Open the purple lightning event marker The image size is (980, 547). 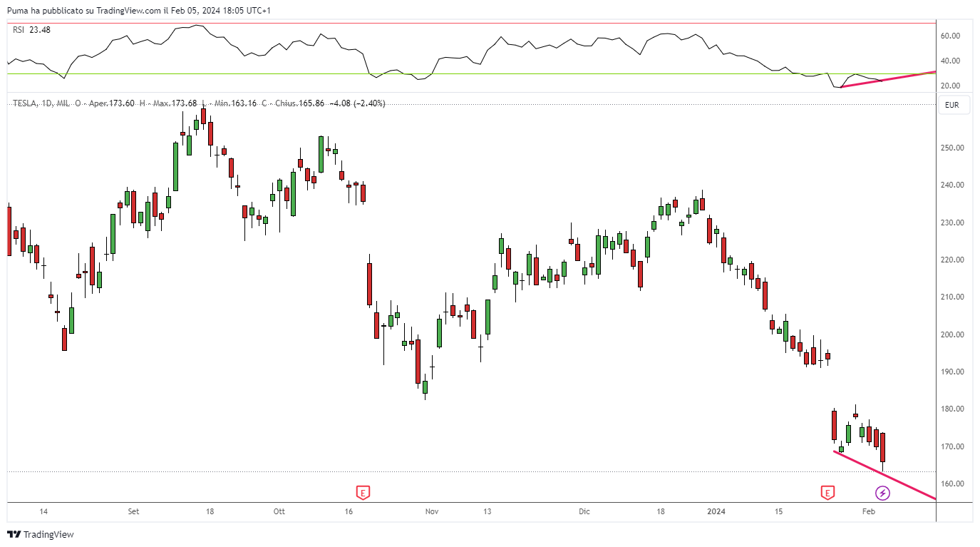point(882,492)
